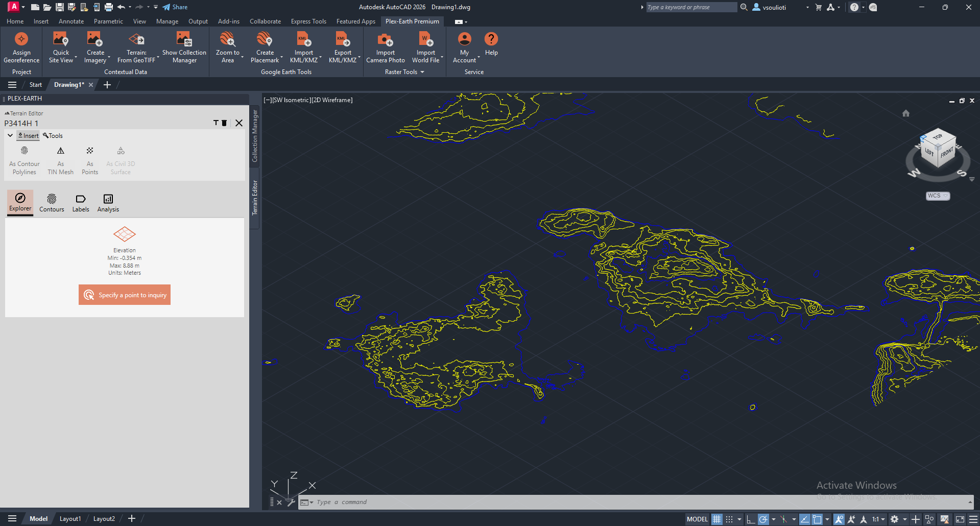Open Labels section in Terrain Editor
This screenshot has height=526, width=980.
coord(81,203)
